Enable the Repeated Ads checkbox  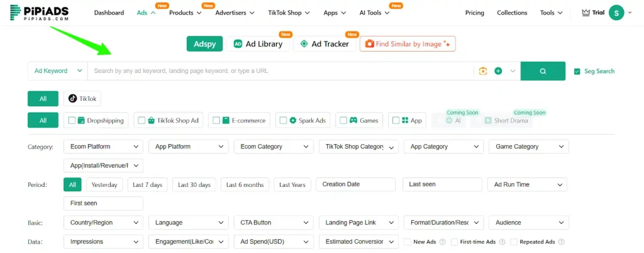coord(513,242)
